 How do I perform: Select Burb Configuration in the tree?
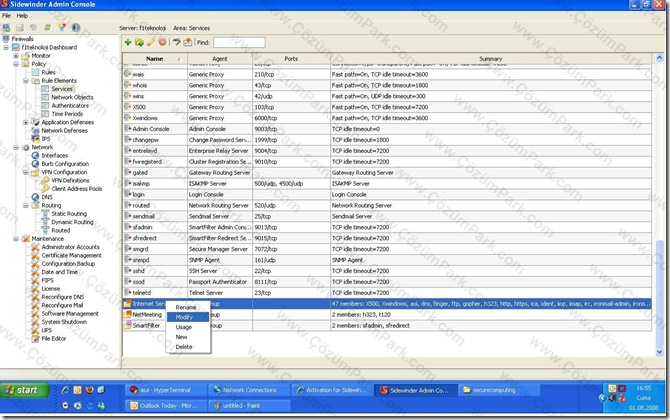[x=65, y=164]
